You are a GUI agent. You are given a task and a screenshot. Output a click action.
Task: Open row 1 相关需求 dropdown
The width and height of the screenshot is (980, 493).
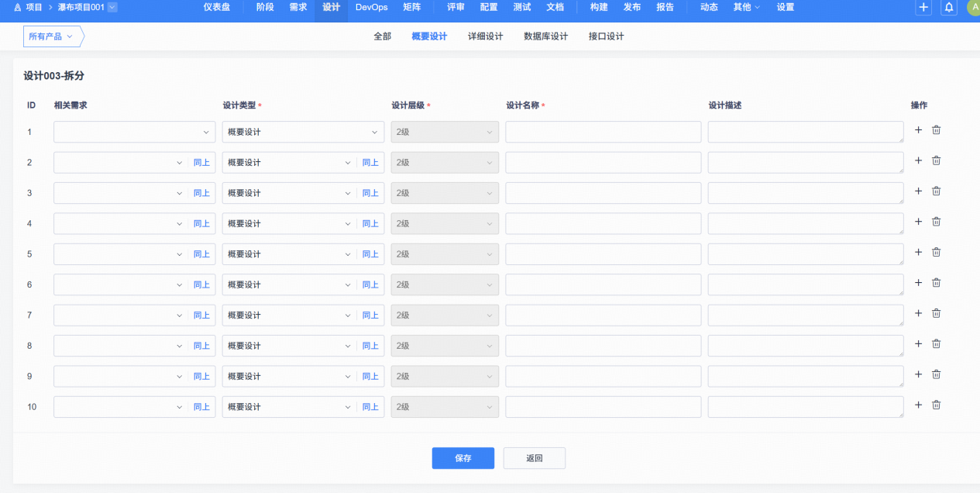click(134, 132)
